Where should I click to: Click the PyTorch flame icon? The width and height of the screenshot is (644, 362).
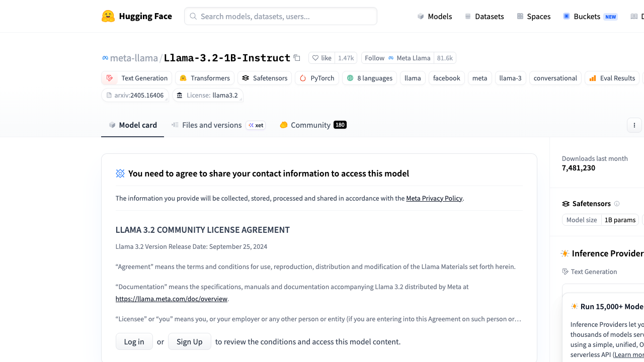pos(303,78)
